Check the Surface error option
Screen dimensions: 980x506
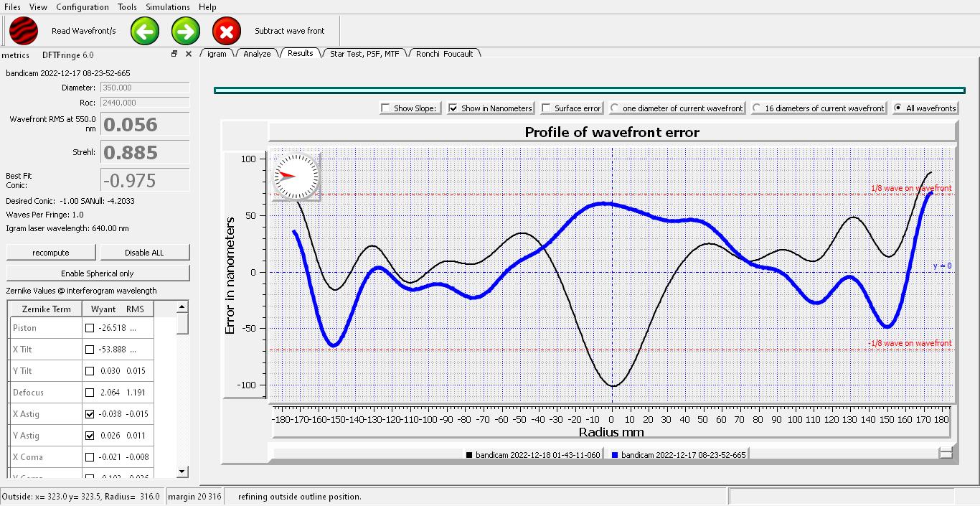547,108
